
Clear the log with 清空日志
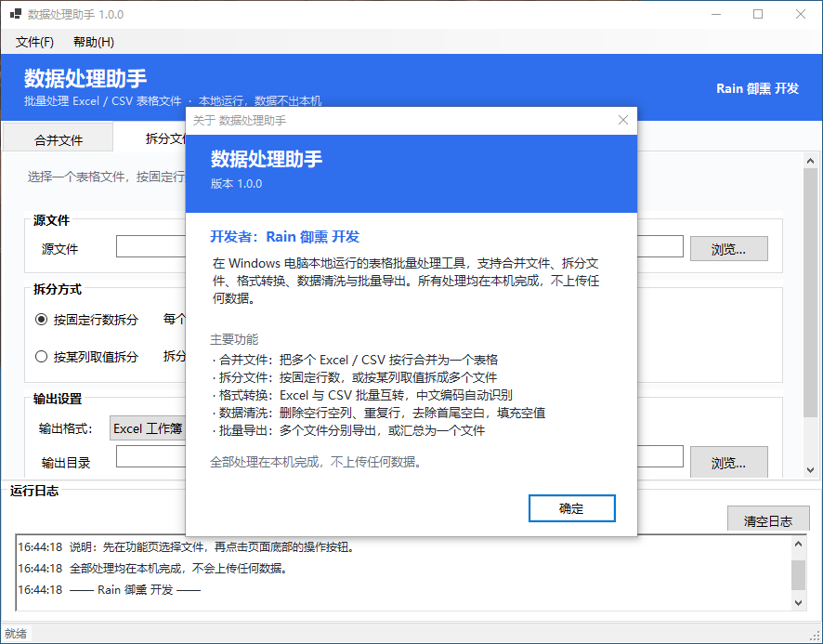click(768, 520)
